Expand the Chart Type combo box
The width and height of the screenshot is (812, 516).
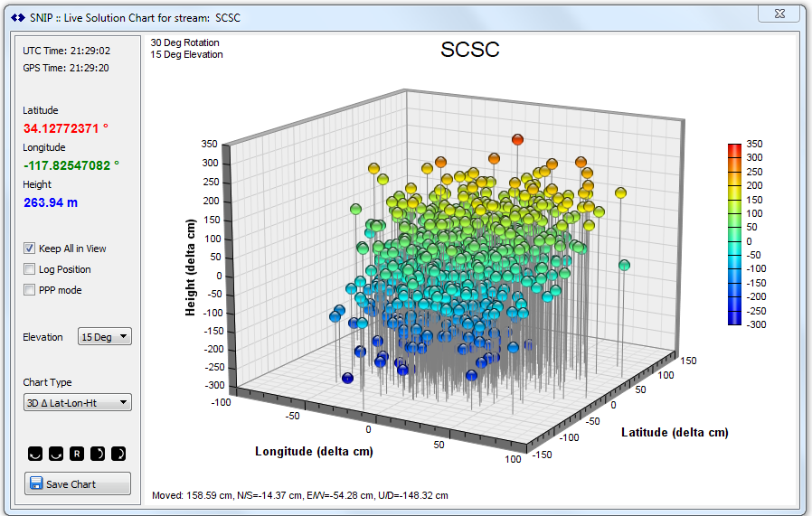pos(78,403)
